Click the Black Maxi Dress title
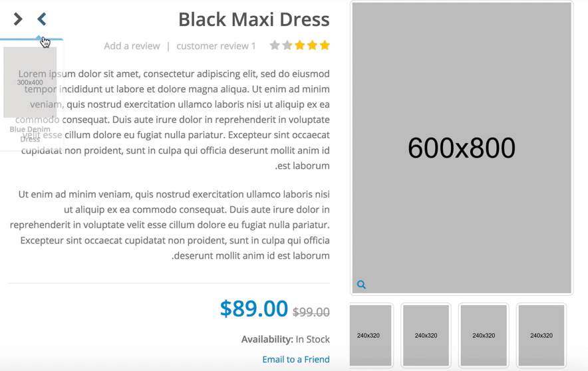 tap(254, 19)
